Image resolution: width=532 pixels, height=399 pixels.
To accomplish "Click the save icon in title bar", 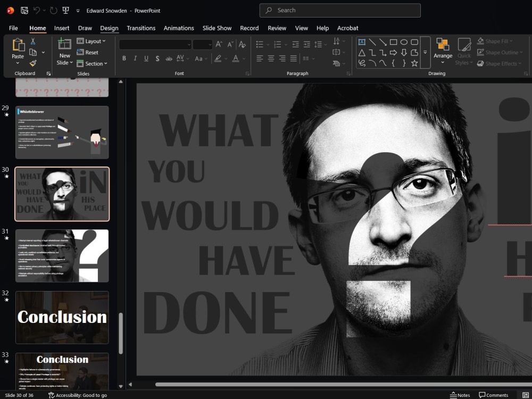I will point(24,11).
